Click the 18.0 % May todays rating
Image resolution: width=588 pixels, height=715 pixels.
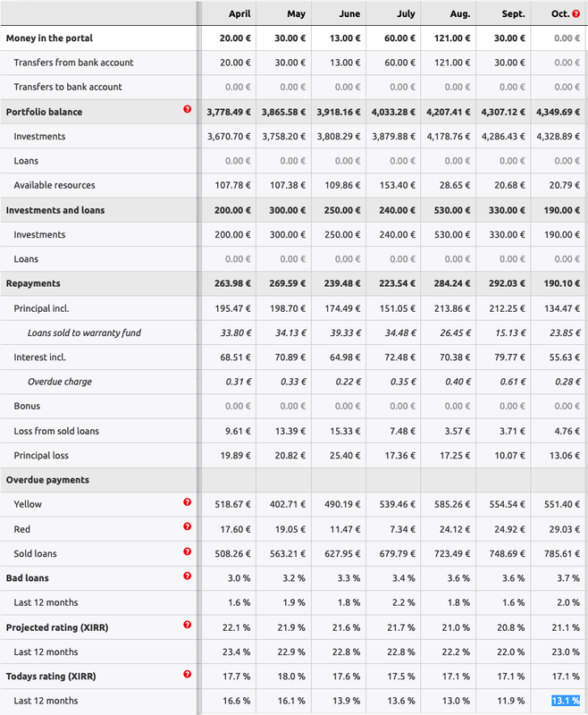point(291,677)
